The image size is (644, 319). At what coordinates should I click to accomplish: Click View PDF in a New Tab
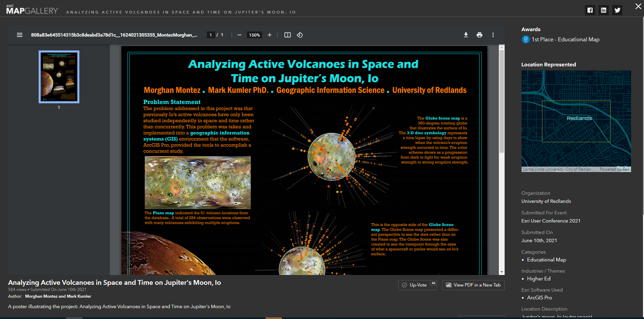[473, 285]
